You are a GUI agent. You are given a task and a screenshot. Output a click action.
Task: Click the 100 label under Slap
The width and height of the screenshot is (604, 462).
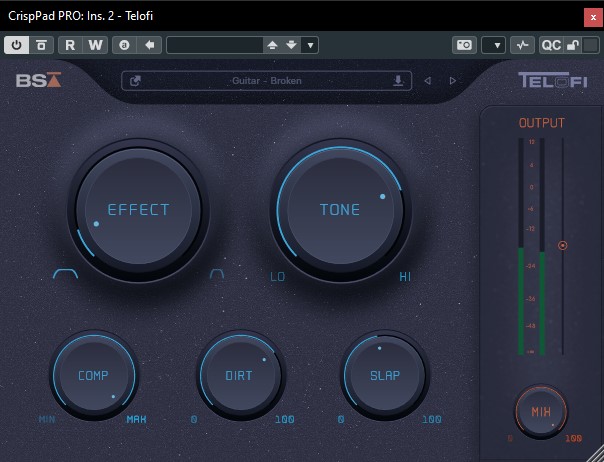[x=432, y=419]
